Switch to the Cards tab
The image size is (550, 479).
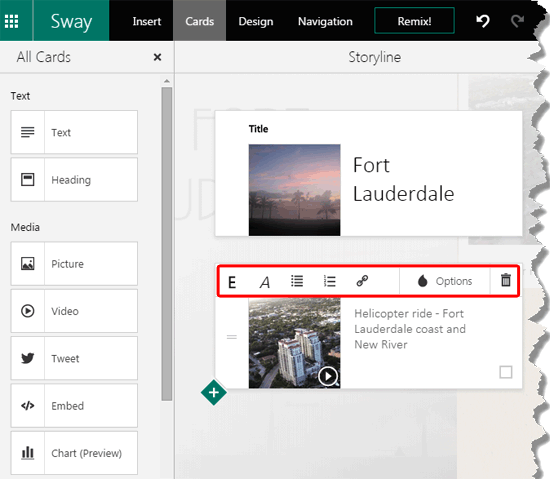click(200, 21)
